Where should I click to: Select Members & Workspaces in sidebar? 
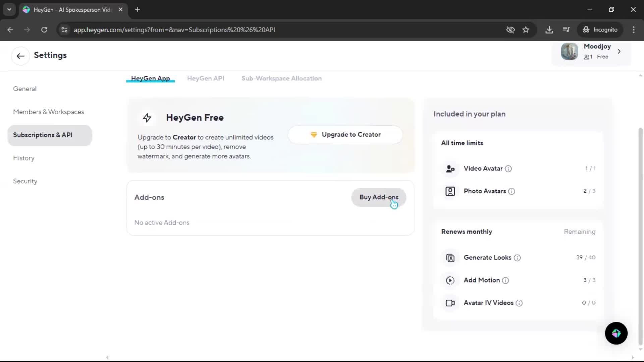point(49,112)
